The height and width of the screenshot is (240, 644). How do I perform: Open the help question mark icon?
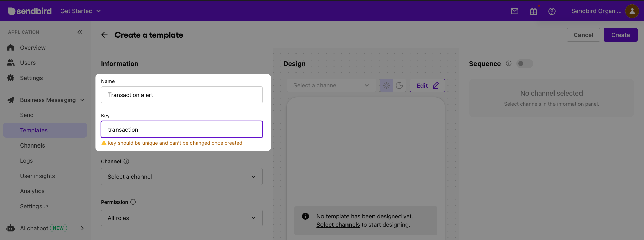552,11
